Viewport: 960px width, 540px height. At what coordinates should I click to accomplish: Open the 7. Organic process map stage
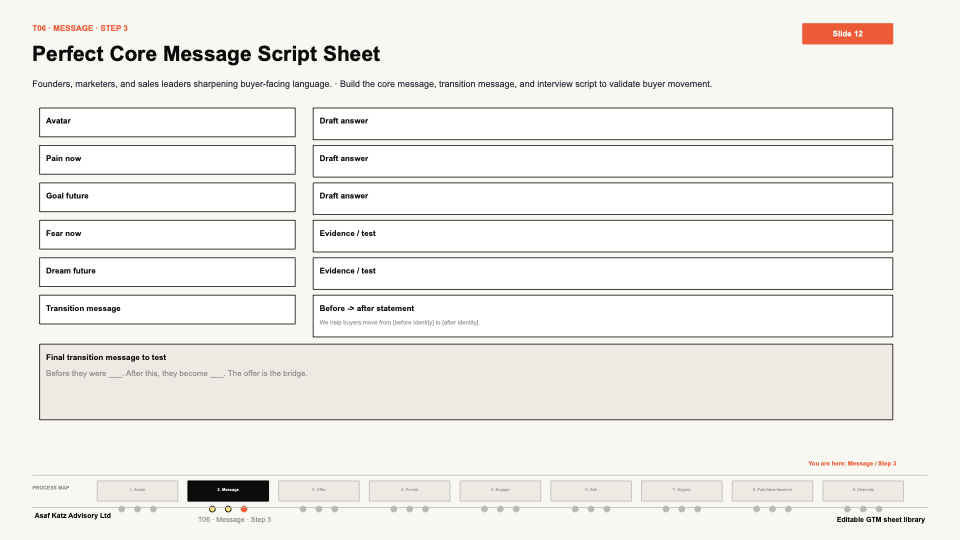point(681,490)
